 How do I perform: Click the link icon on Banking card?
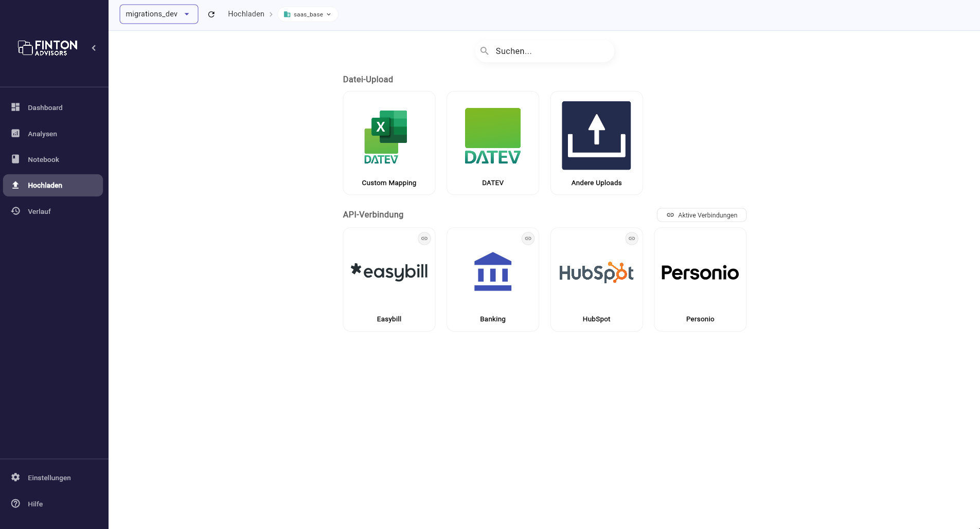click(528, 239)
